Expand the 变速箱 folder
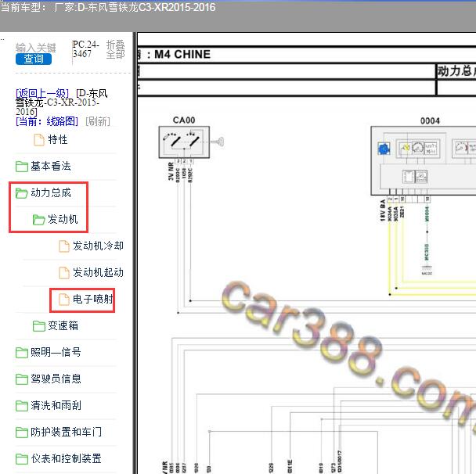476x474 pixels. tap(63, 325)
